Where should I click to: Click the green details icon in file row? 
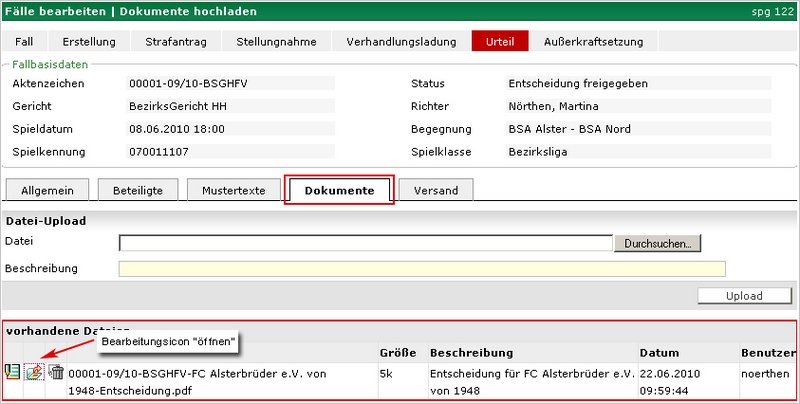click(12, 373)
